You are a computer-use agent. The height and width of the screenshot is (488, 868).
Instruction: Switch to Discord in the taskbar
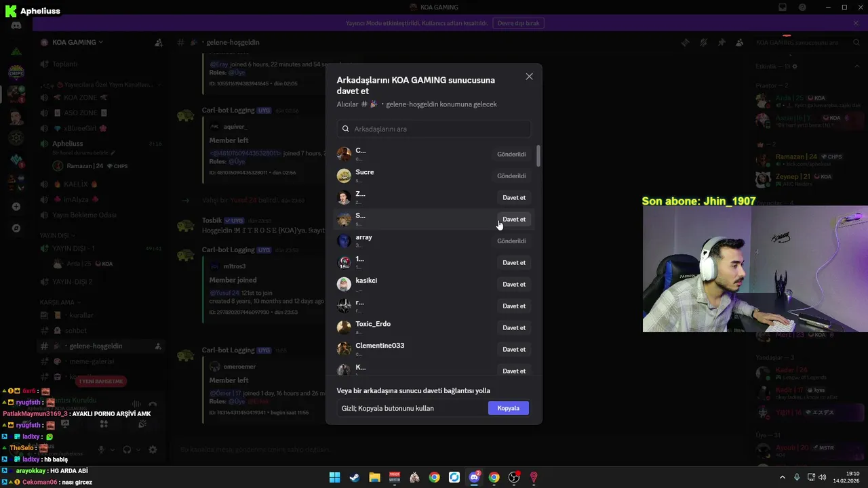tap(475, 478)
